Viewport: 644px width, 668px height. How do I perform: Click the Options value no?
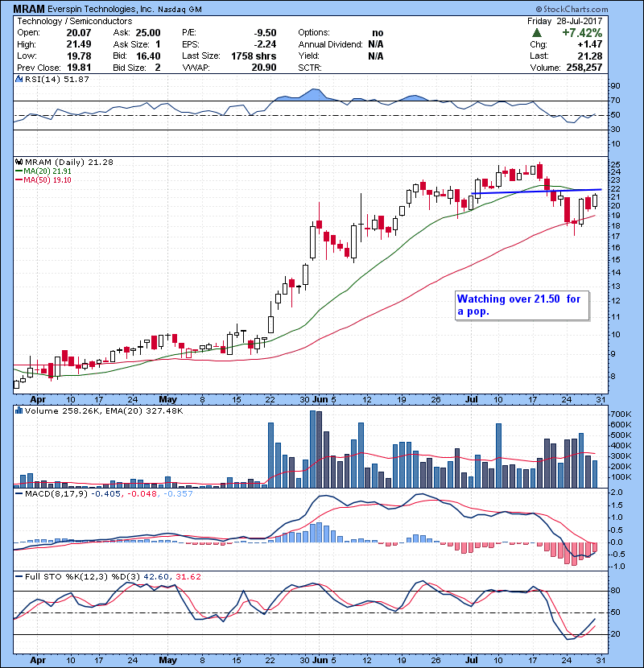[x=378, y=33]
